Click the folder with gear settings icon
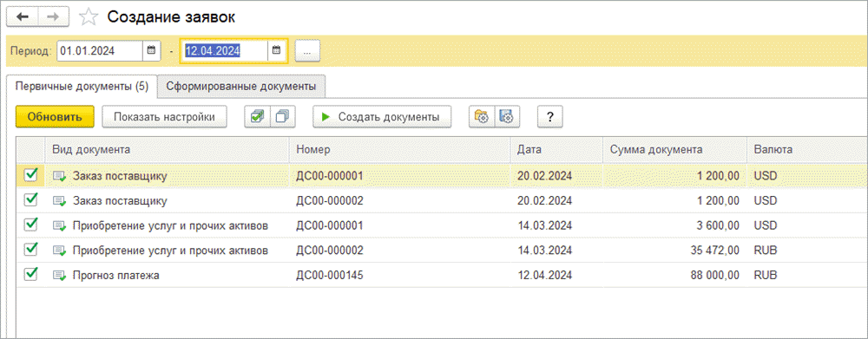The image size is (868, 339). (482, 117)
